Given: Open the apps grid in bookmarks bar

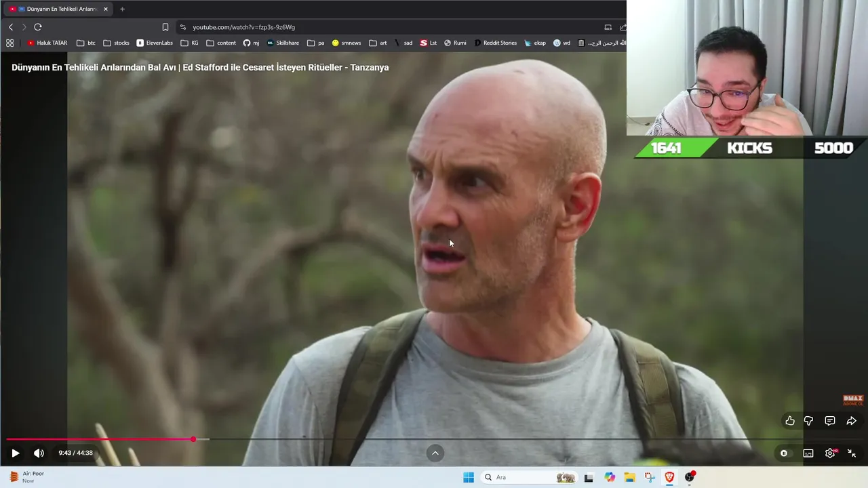Looking at the screenshot, I should (9, 43).
